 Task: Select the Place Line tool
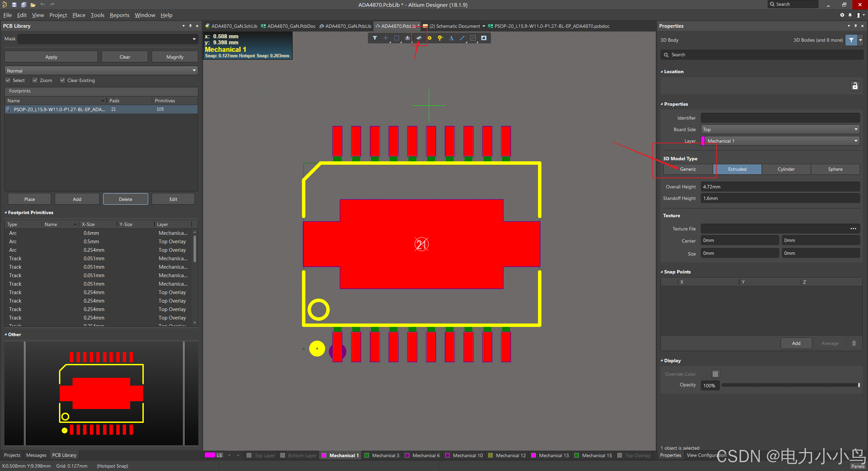point(462,38)
